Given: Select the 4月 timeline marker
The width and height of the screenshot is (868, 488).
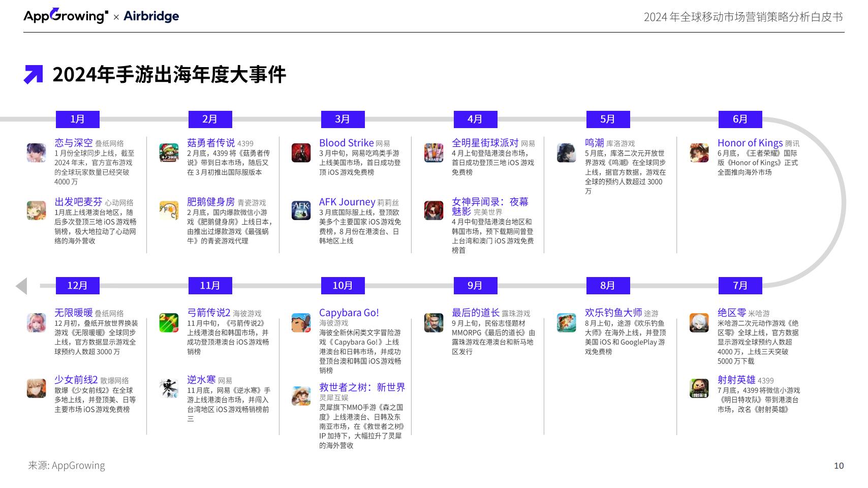Looking at the screenshot, I should tap(475, 119).
